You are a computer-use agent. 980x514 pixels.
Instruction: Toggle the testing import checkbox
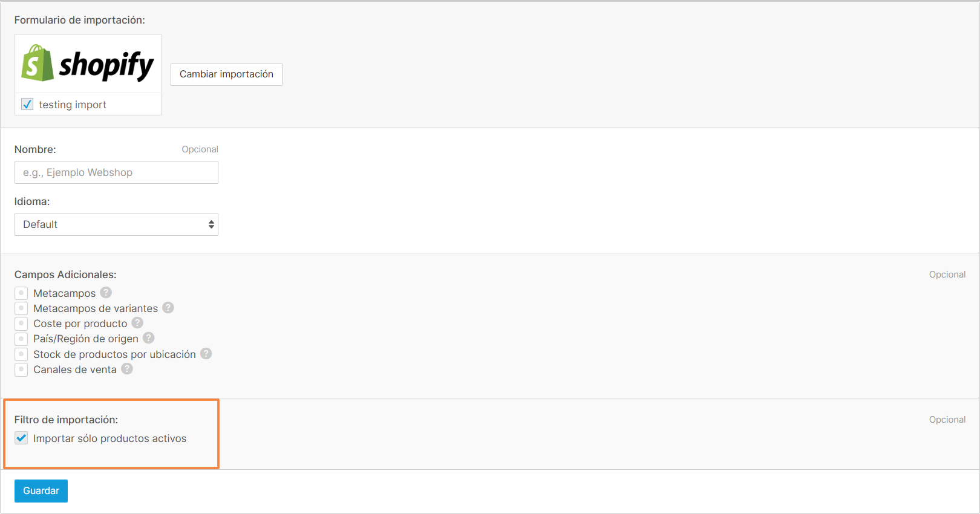[27, 104]
